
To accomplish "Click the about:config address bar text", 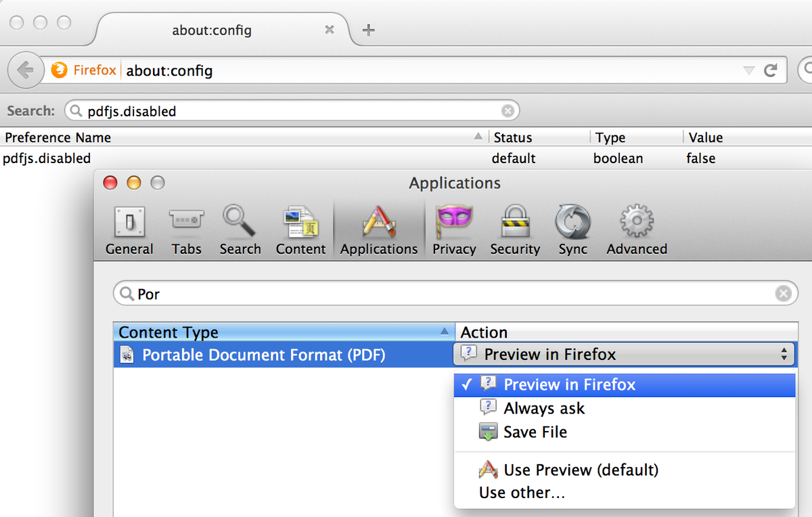I will tap(170, 70).
